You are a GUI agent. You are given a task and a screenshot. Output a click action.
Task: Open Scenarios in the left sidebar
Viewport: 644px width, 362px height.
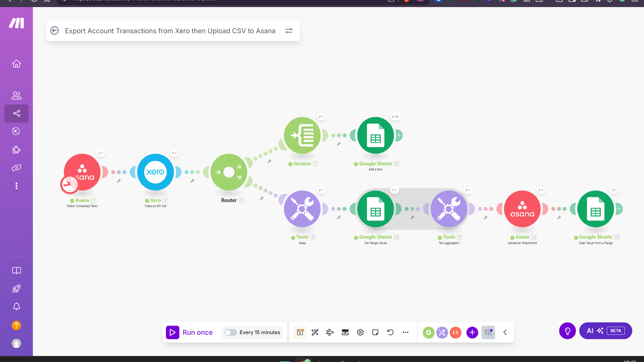[x=16, y=114]
